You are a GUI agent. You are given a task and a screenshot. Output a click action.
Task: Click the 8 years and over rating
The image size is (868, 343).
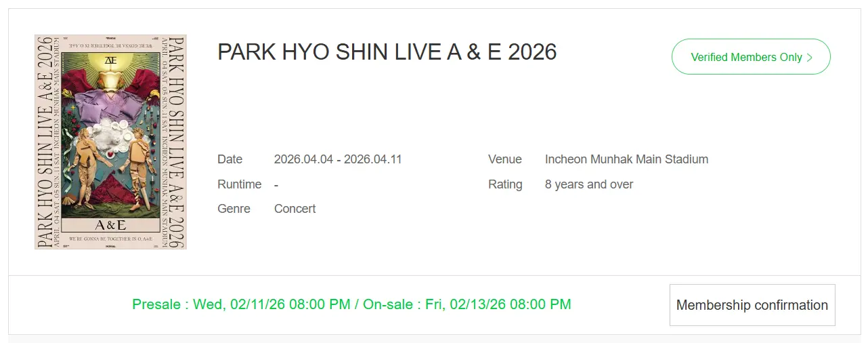coord(589,184)
